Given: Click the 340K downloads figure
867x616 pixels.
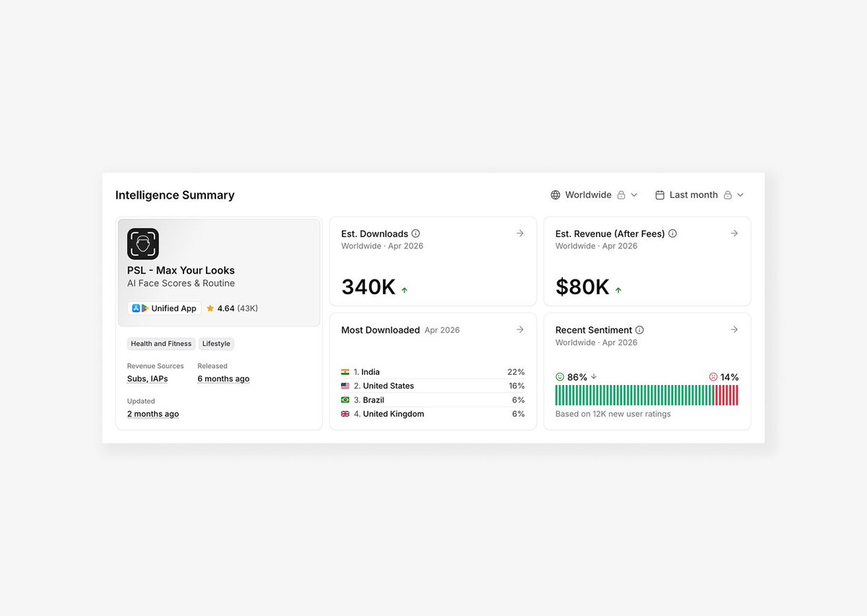Looking at the screenshot, I should pyautogui.click(x=368, y=287).
